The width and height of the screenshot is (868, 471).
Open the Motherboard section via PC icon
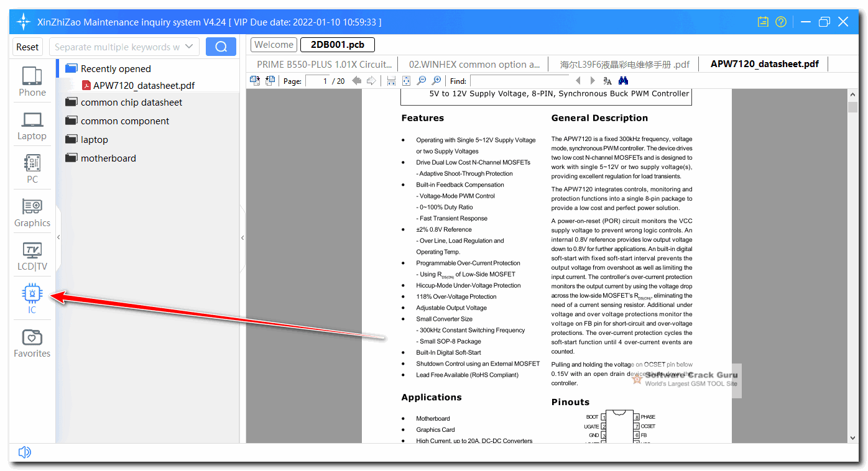[x=32, y=168]
